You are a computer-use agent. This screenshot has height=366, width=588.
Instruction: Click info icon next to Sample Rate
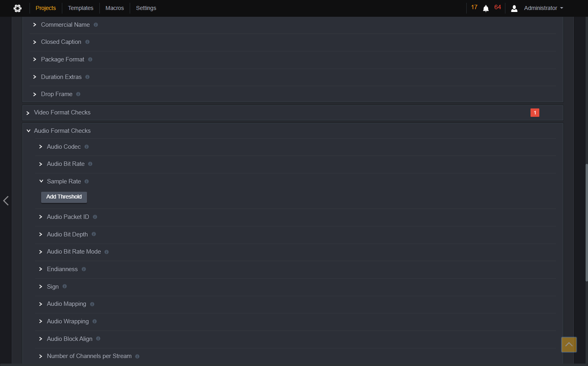(x=87, y=181)
